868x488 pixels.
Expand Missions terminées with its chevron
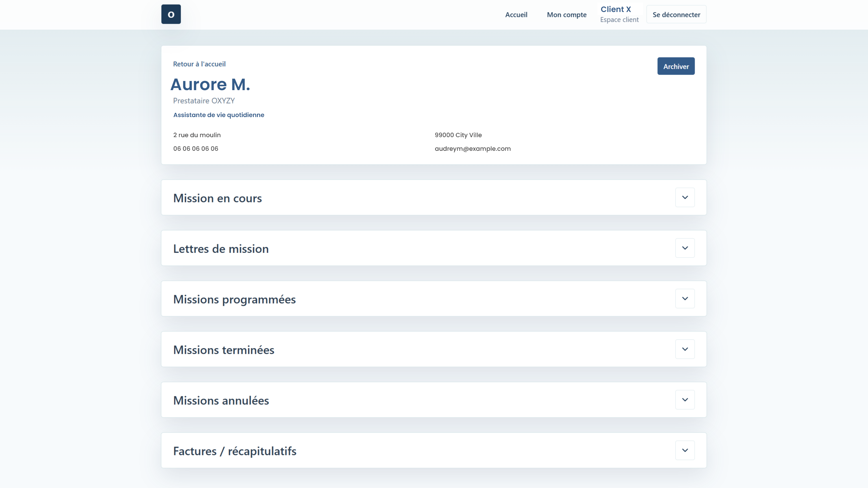coord(685,349)
